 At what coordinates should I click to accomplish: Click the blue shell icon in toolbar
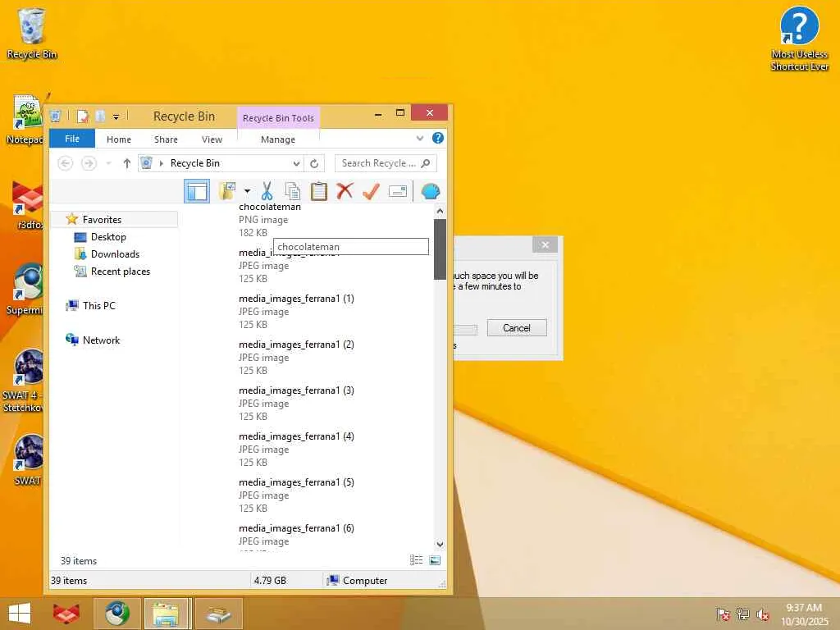click(x=431, y=191)
